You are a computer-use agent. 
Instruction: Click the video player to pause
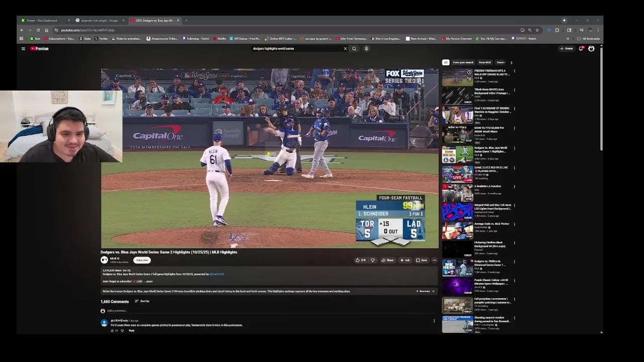coord(269,158)
